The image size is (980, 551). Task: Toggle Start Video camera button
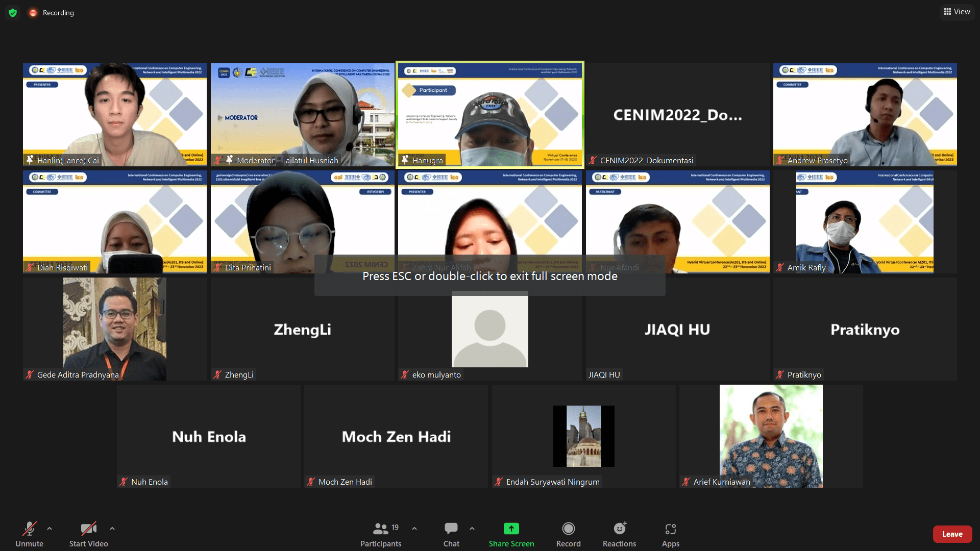(88, 529)
